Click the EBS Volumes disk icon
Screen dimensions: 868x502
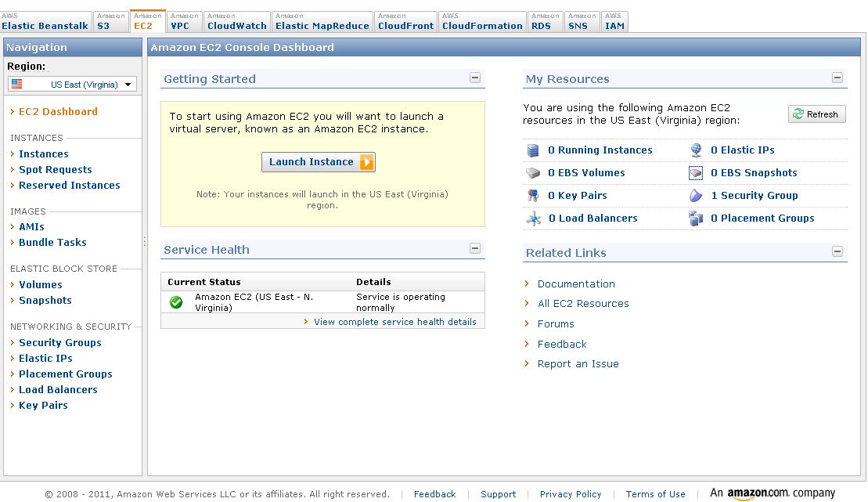[x=533, y=173]
